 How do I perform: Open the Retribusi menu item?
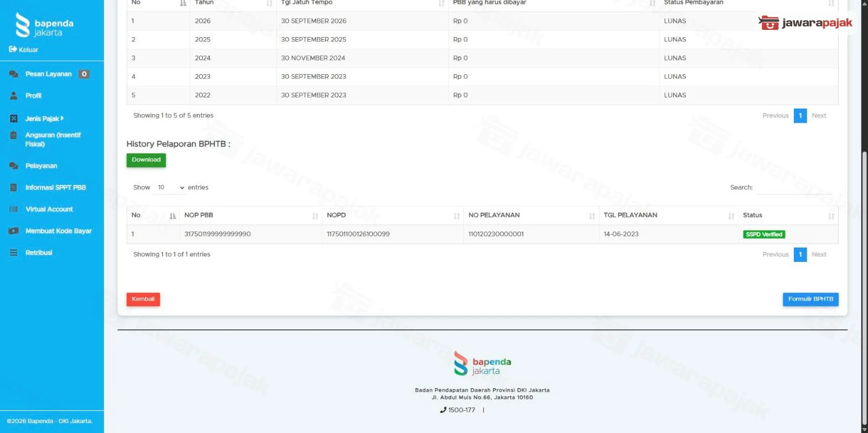point(39,252)
